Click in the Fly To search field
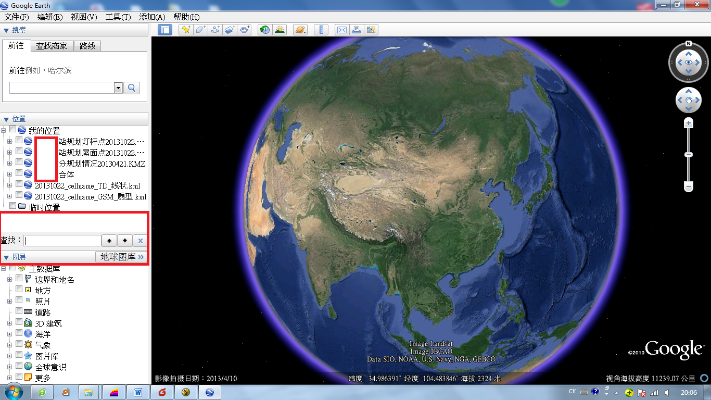 [x=62, y=88]
